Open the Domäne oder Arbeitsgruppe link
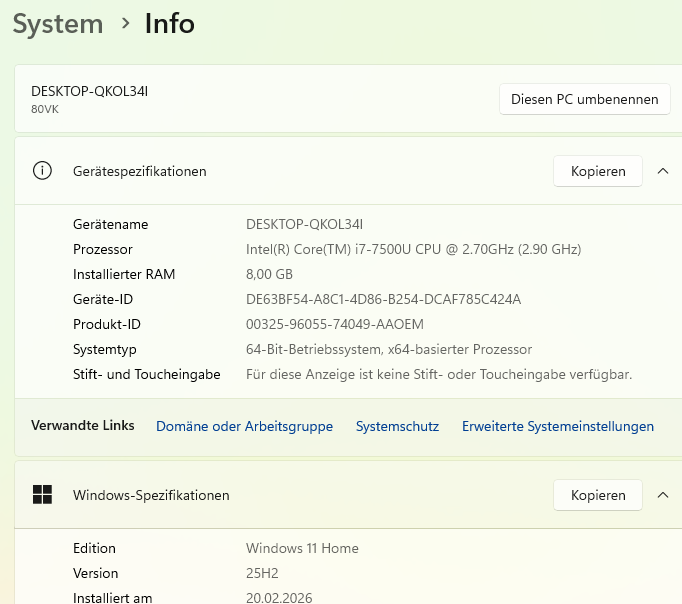Screen dimensions: 682x604 [x=244, y=426]
